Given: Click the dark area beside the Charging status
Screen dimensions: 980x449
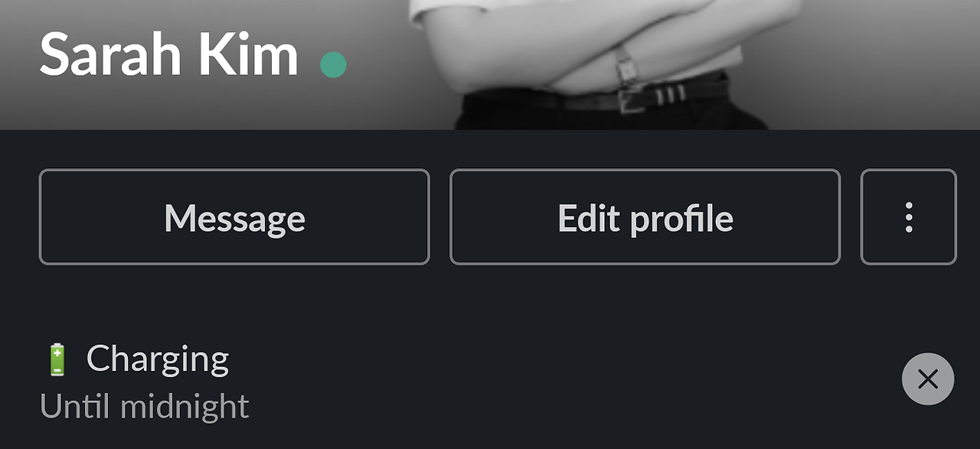Looking at the screenshot, I should (x=567, y=379).
